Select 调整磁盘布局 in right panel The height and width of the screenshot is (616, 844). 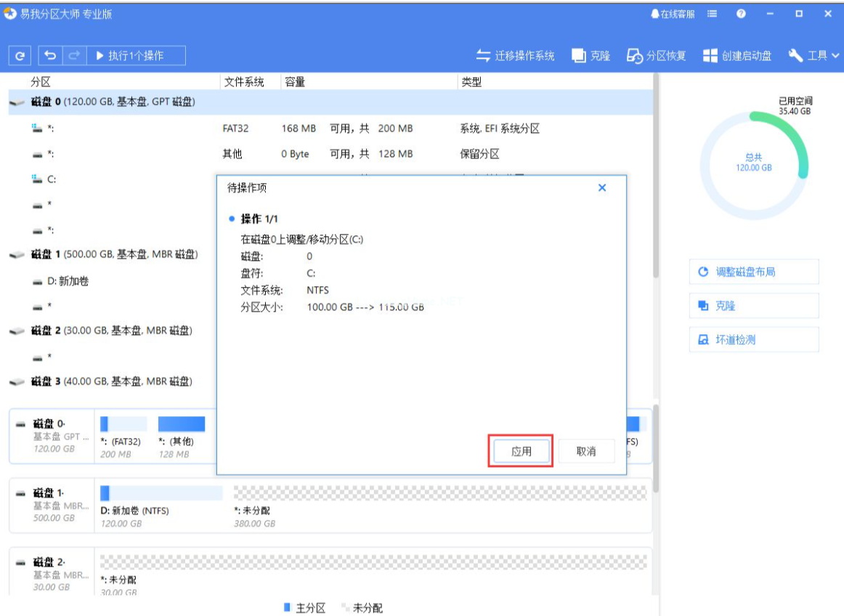click(753, 272)
